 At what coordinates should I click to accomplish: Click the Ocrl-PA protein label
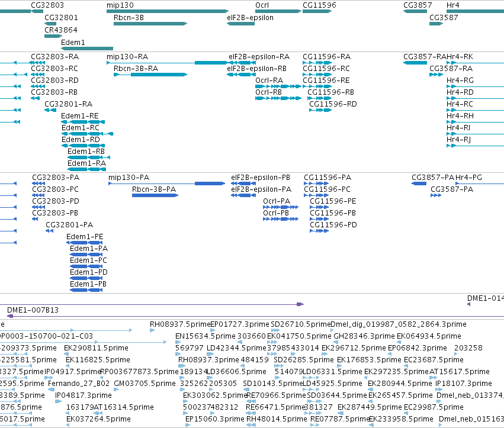click(277, 201)
